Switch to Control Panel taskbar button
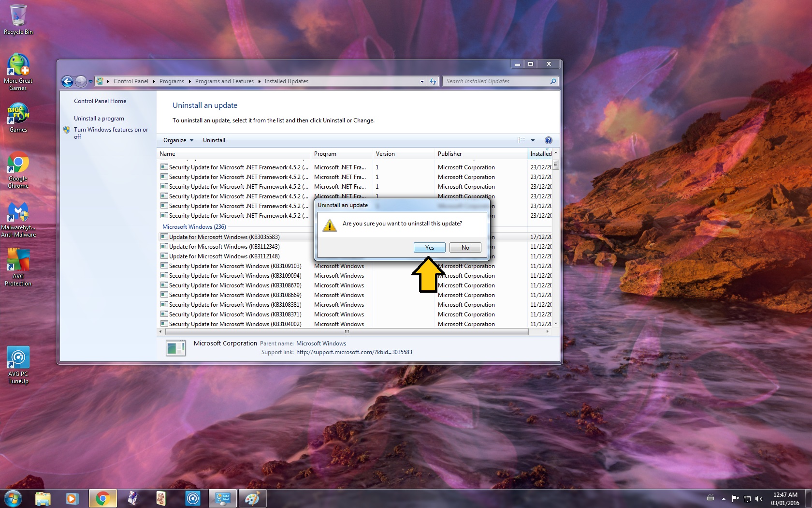The height and width of the screenshot is (508, 812). tap(222, 498)
